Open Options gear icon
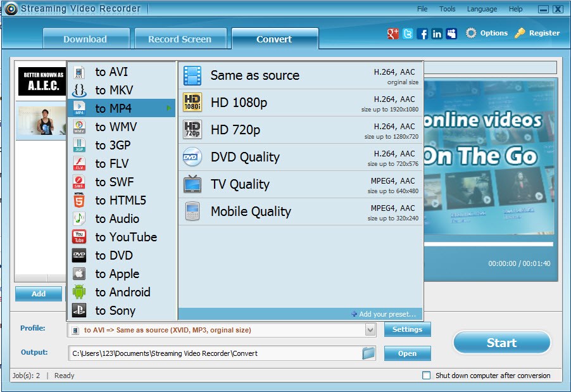571x392 pixels. pos(471,33)
